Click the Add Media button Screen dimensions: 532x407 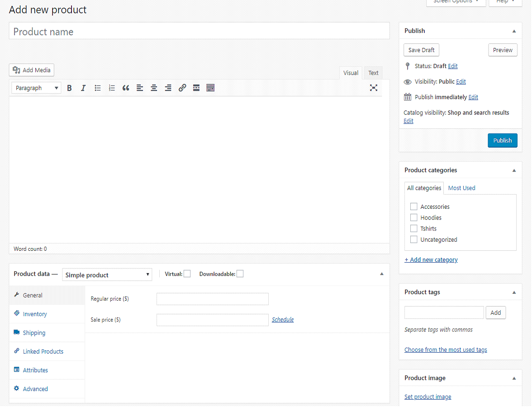click(32, 70)
